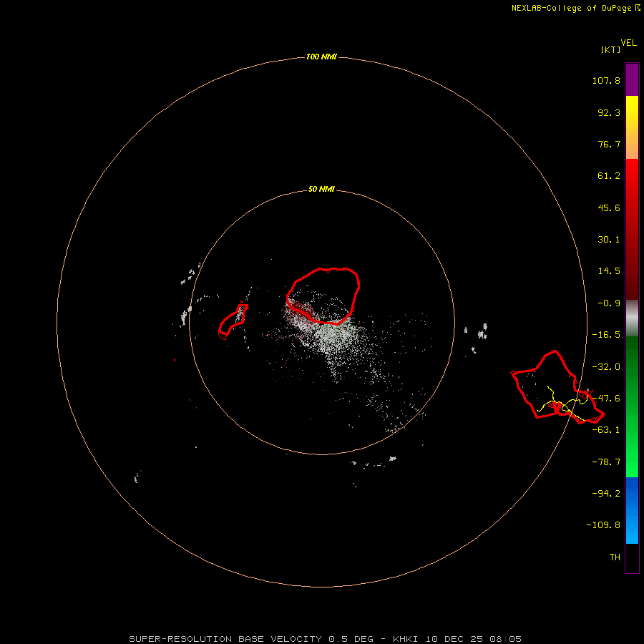Click the island outline crossing the 100 NMI ring
The image size is (644, 644).
click(x=557, y=387)
